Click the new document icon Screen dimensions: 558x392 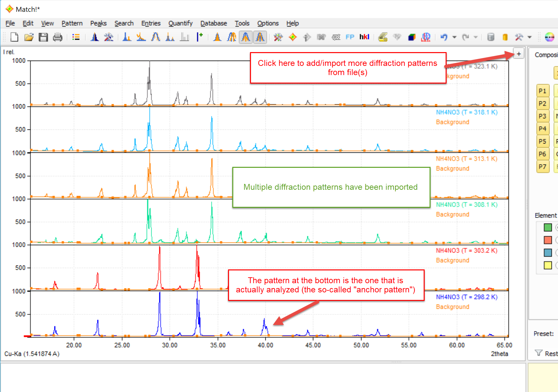tap(14, 37)
